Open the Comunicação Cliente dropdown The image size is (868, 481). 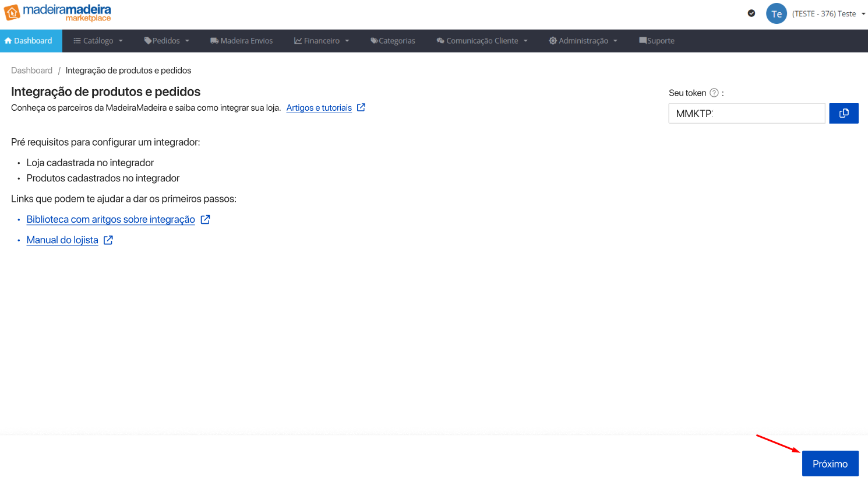click(x=482, y=41)
